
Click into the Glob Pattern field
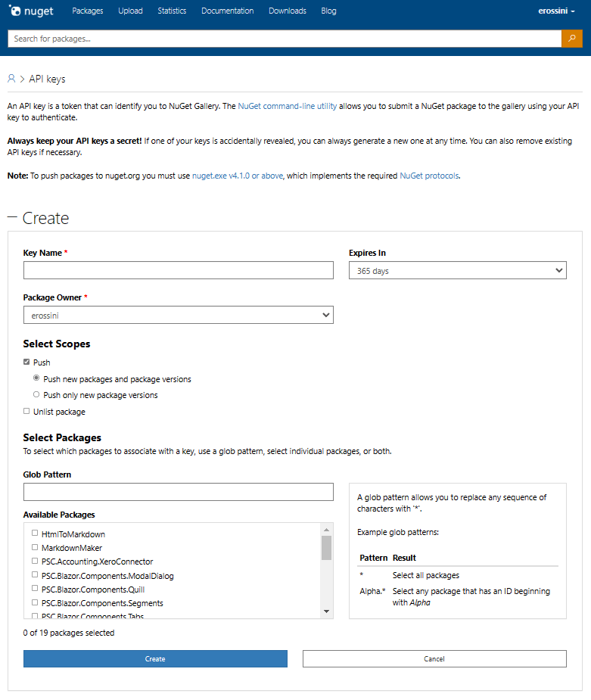tap(179, 492)
